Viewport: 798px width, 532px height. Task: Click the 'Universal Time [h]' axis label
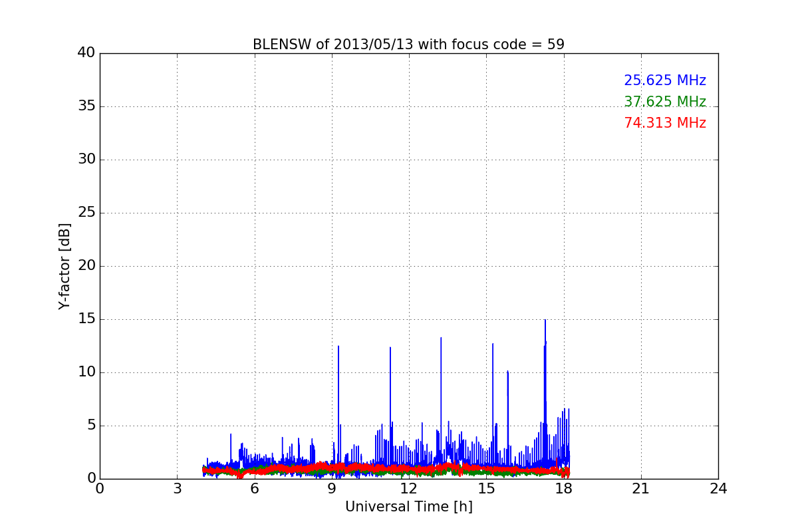(408, 507)
